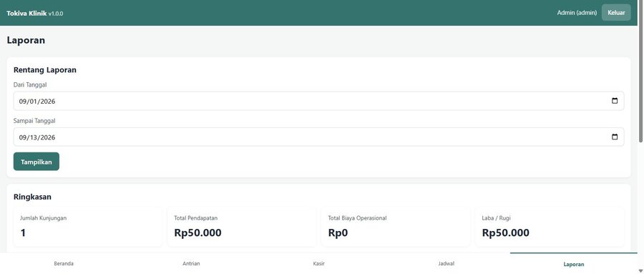Click the Rentang Laporan heading
This screenshot has height=274, width=644.
click(45, 70)
